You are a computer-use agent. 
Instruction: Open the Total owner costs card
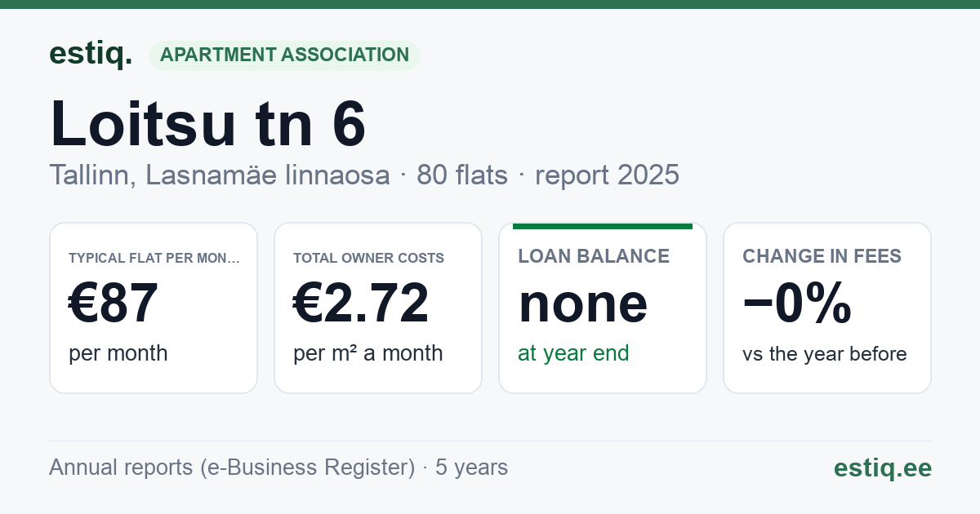378,308
